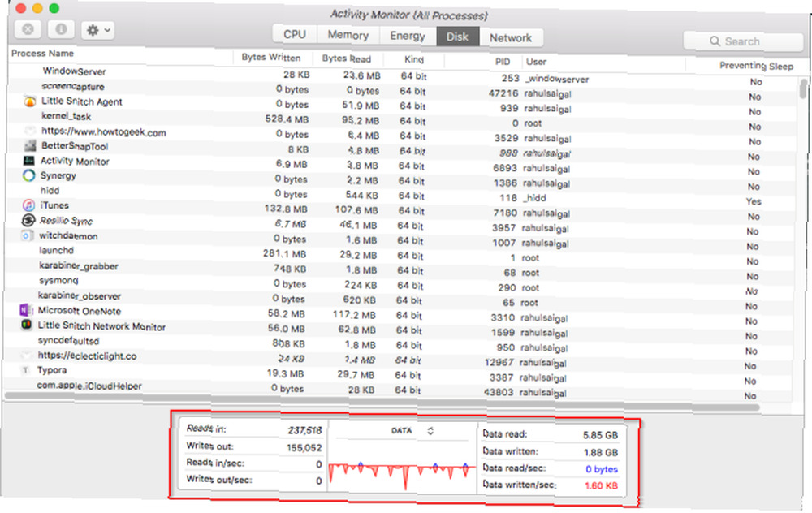Screen dimensions: 812x513
Task: Select the https://eclecticlight.co process name
Action: click(x=87, y=356)
